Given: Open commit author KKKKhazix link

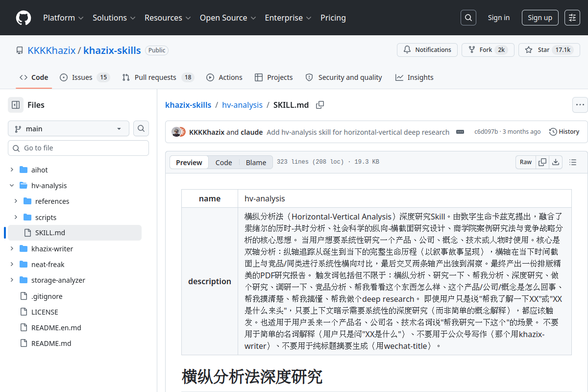Looking at the screenshot, I should (207, 132).
